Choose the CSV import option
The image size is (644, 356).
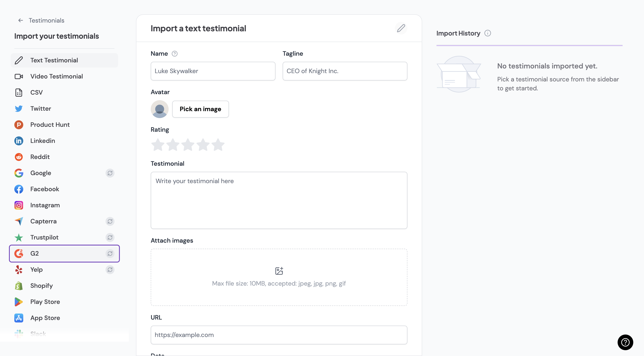(64, 93)
